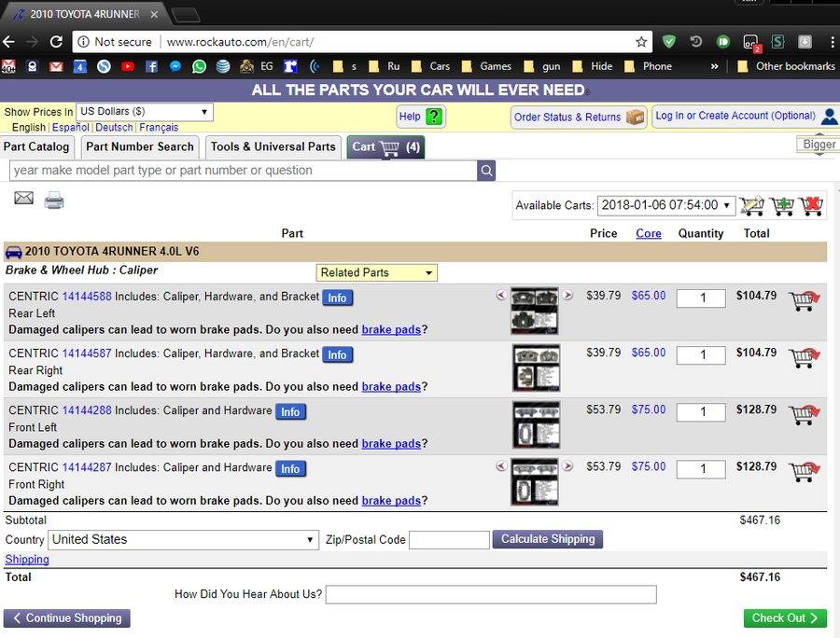
Task: Remove the Rear Left caliper from cart
Action: [x=804, y=301]
